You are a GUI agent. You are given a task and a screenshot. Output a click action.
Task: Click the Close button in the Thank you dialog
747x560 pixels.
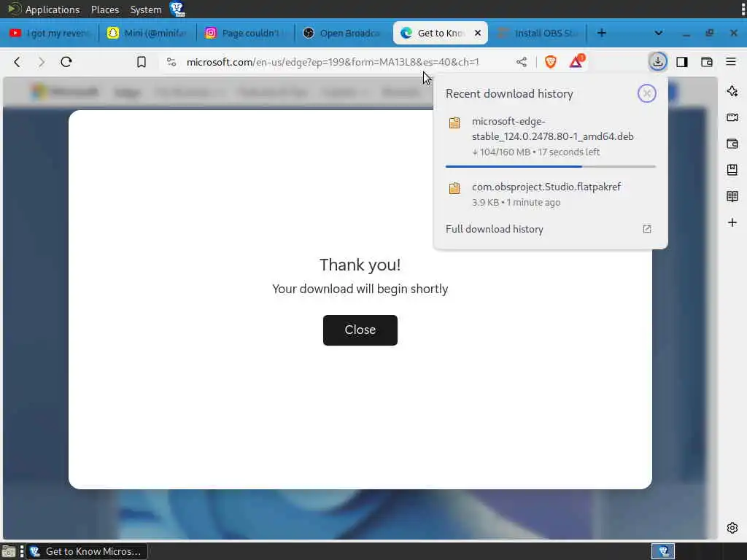click(x=360, y=330)
